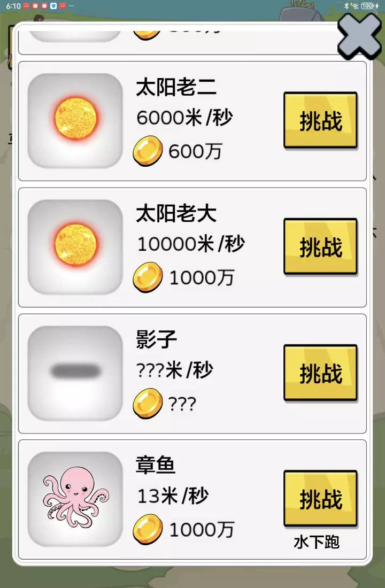
Task: Tap the 影子 shadow thumbnail
Action: (x=75, y=373)
